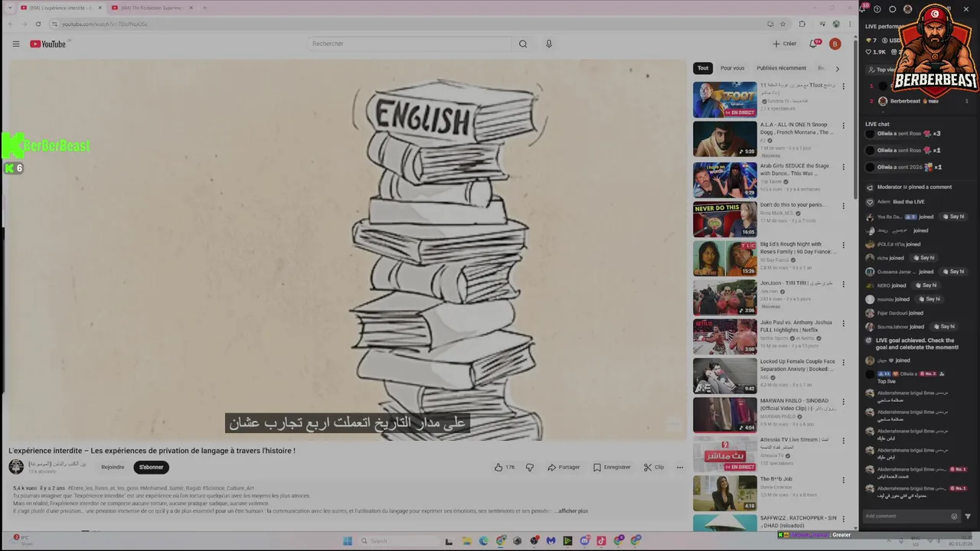Image resolution: width=980 pixels, height=551 pixels.
Task: Click the YouTube search magnifier button
Action: pos(523,44)
